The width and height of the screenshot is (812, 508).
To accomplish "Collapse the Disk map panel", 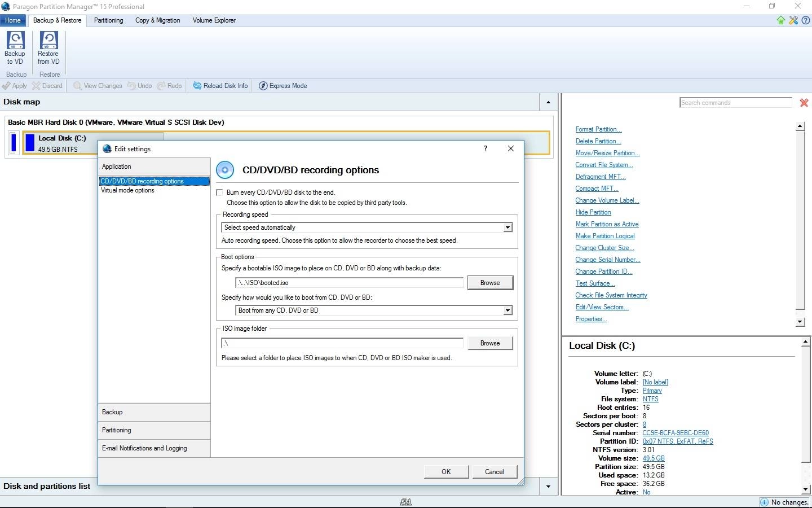I will pyautogui.click(x=548, y=102).
